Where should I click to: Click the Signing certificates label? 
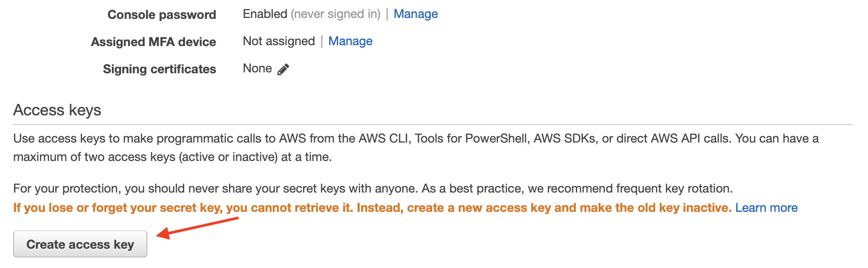point(160,69)
